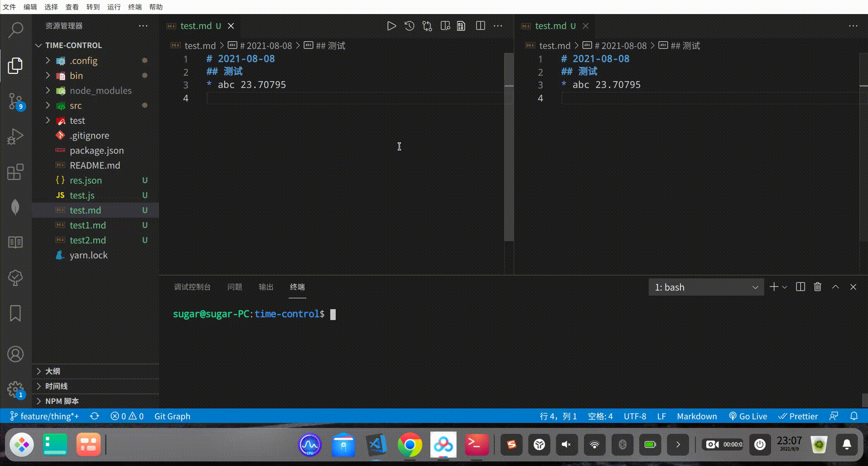Switch to 输出 panel tab
The image size is (868, 466).
266,287
